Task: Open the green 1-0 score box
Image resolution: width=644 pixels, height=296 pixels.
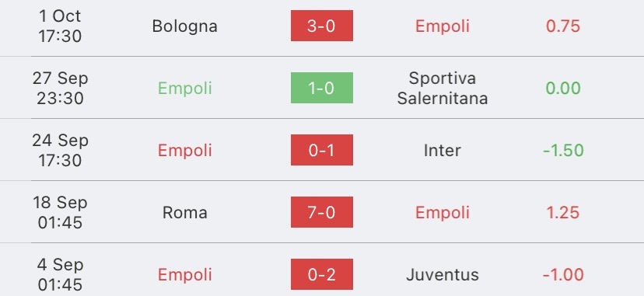Action: pyautogui.click(x=321, y=88)
